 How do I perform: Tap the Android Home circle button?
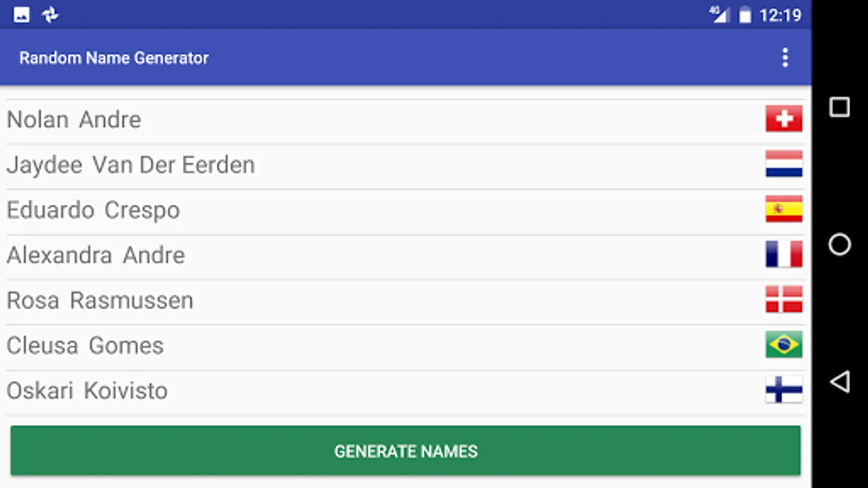click(839, 245)
